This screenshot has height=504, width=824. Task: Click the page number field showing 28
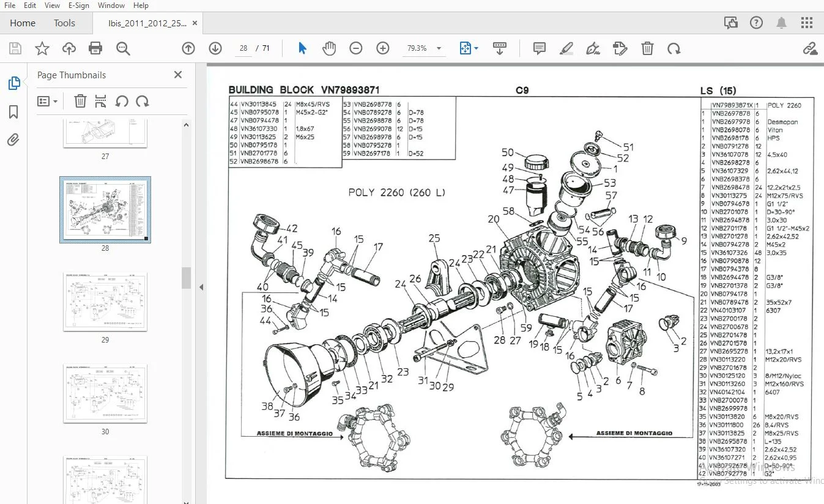(243, 48)
